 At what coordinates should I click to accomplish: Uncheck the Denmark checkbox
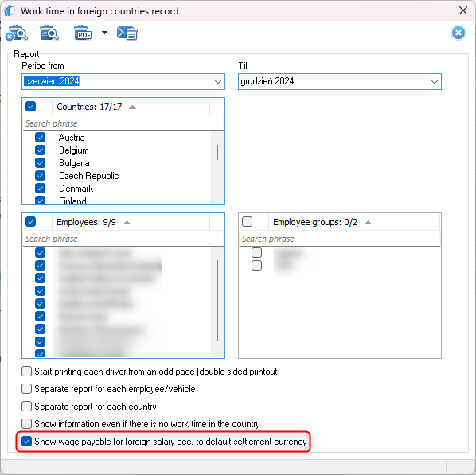(40, 189)
